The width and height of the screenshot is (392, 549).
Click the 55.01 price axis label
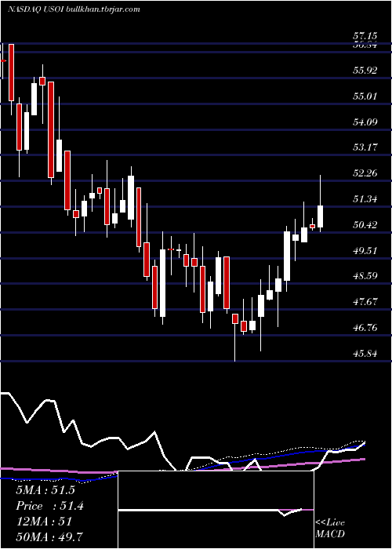point(365,96)
